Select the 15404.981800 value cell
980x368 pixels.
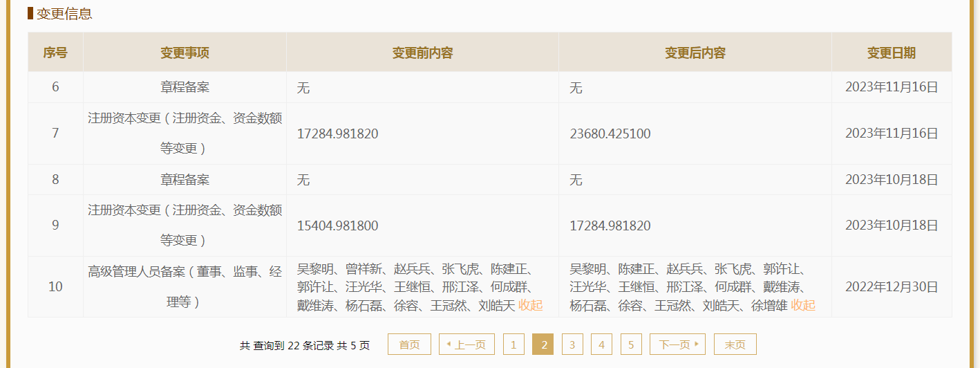click(337, 226)
